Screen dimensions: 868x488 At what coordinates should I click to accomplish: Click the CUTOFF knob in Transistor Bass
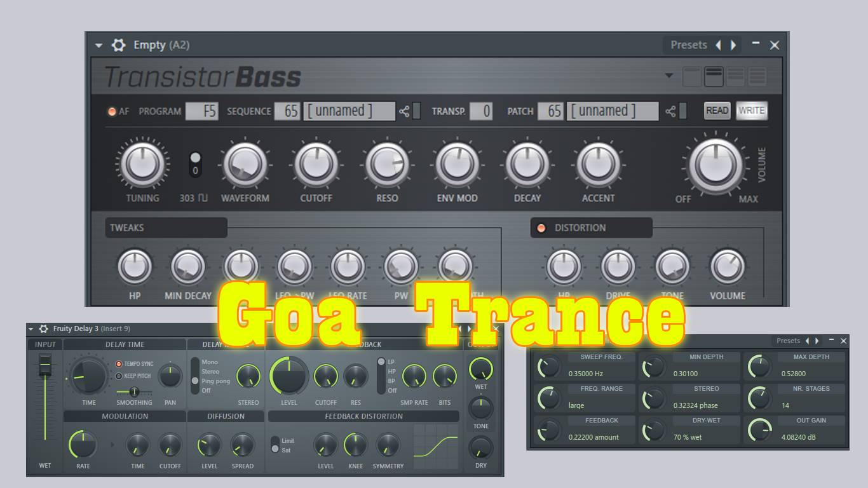(316, 165)
